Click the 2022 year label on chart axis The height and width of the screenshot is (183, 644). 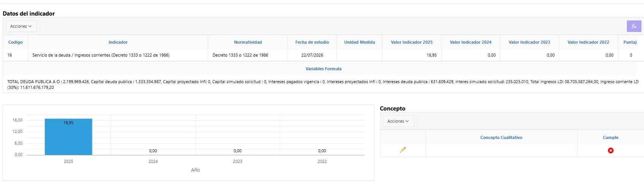[322, 161]
